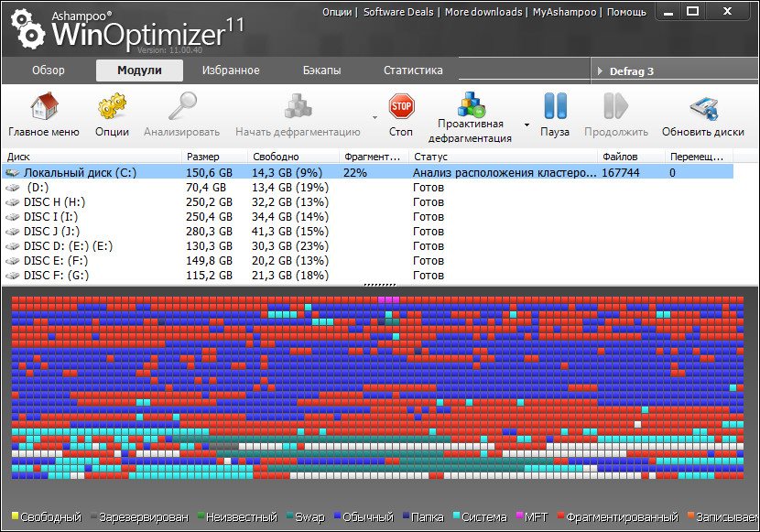Open the MyAshampoo link
This screenshot has width=760, height=532.
point(564,12)
